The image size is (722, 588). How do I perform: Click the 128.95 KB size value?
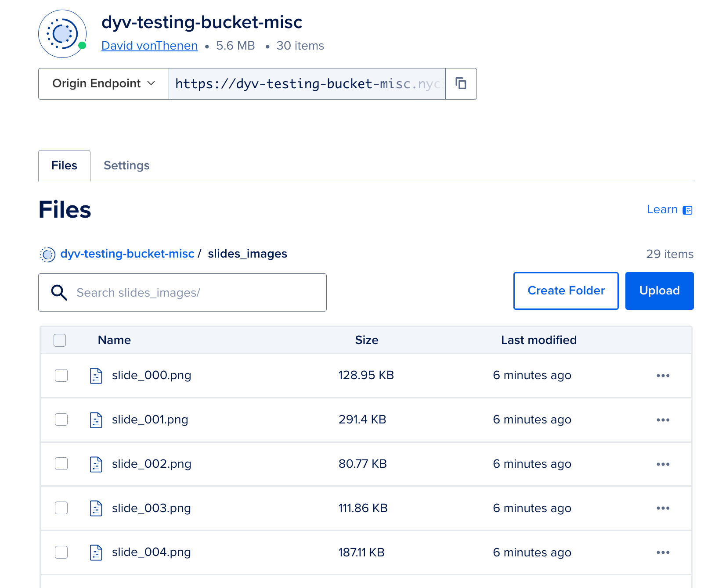366,375
